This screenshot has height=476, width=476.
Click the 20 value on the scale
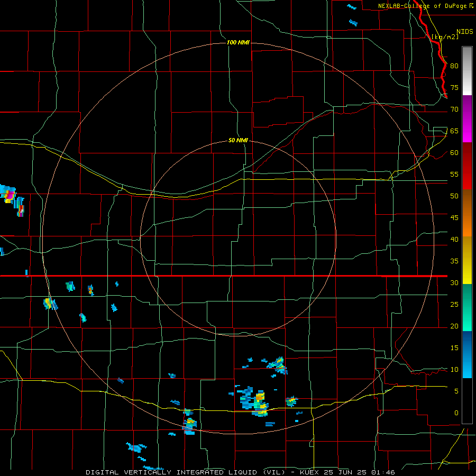[454, 326]
